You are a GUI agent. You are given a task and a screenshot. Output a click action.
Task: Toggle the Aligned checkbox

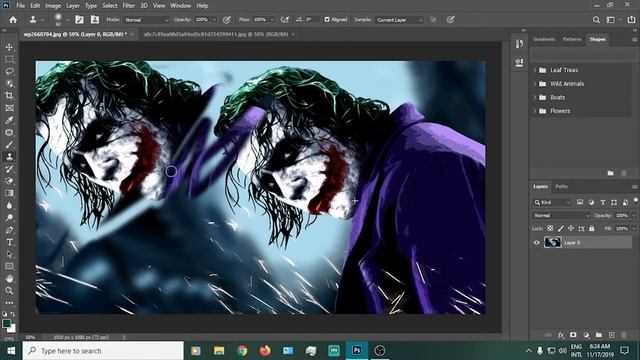(x=327, y=20)
